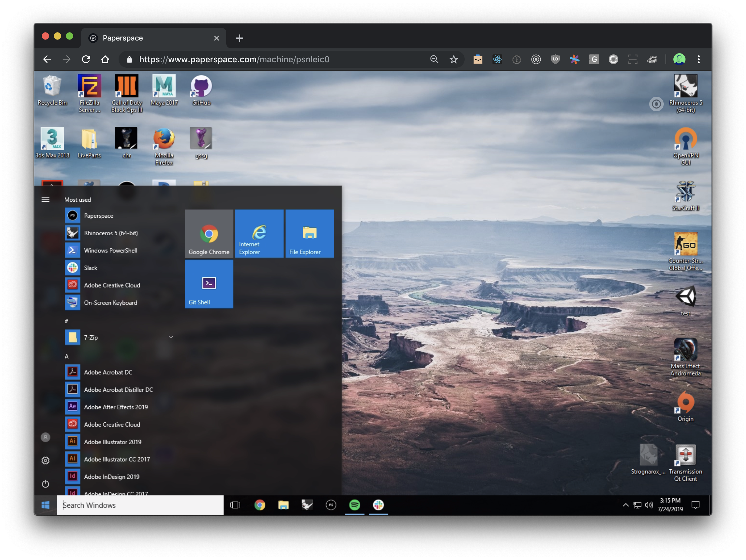Click the Task View taskbar button
The image size is (746, 560).
tap(235, 505)
